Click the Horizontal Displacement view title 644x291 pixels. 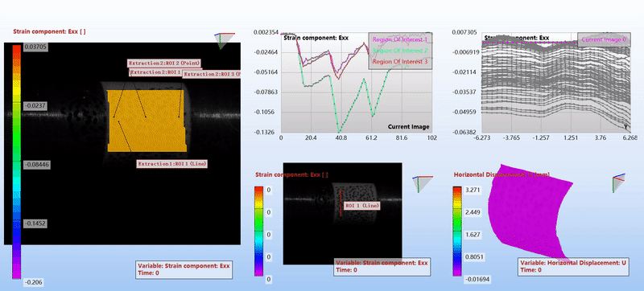(502, 174)
